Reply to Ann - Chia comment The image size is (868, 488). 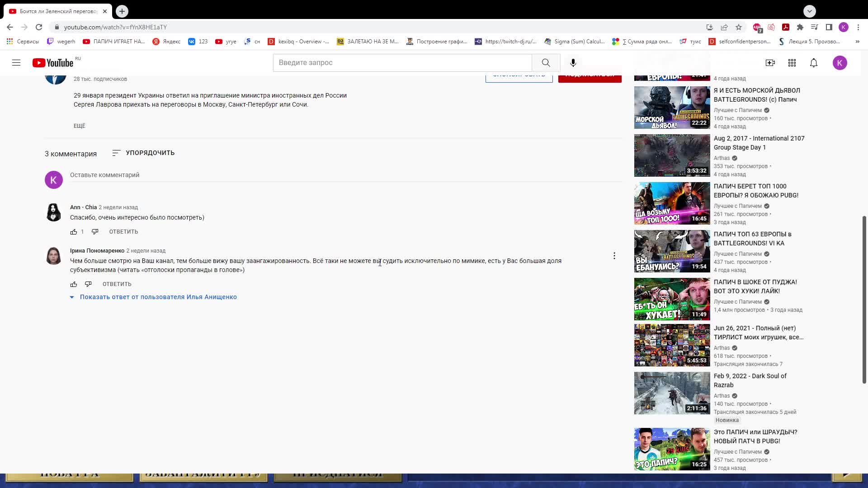[123, 232]
